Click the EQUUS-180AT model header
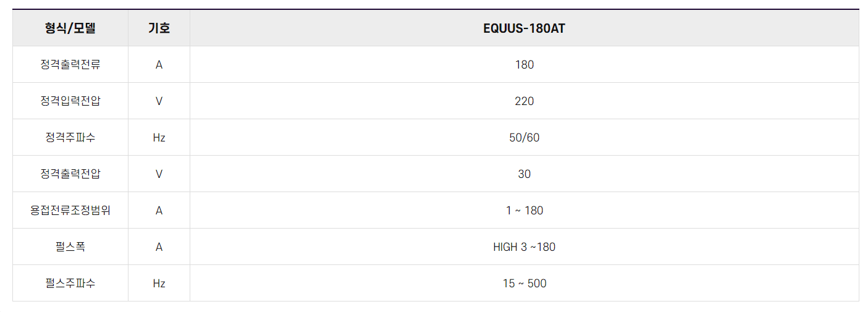Image resolution: width=868 pixels, height=312 pixels. [524, 28]
